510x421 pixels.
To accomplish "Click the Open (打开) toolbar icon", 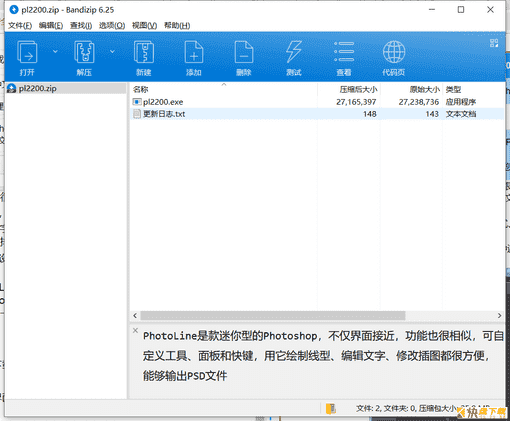I will point(27,52).
